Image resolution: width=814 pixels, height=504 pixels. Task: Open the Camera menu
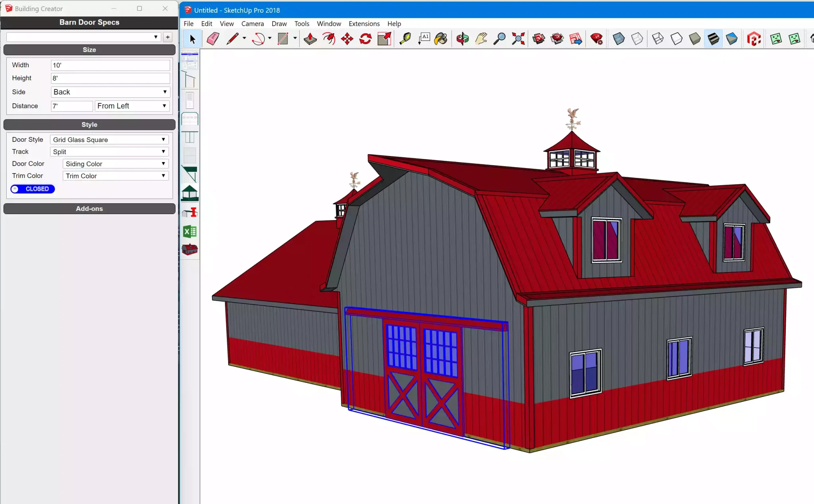tap(252, 23)
